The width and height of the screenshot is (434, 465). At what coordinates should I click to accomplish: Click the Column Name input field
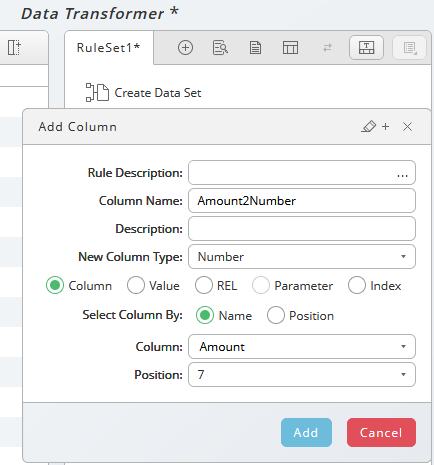(302, 201)
